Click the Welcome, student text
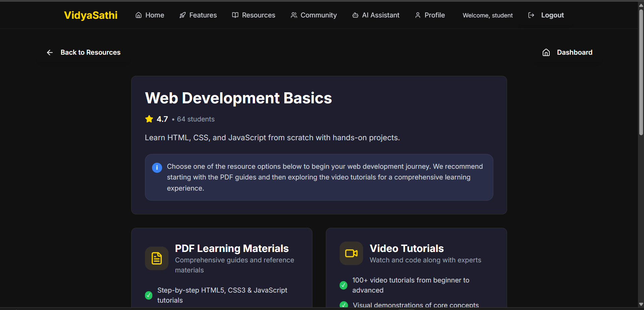 pyautogui.click(x=488, y=15)
